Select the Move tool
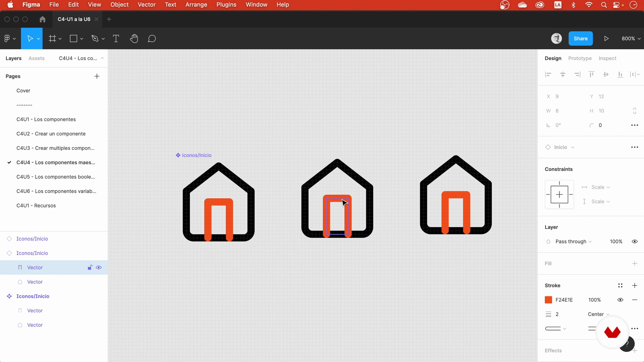Viewport: 644px width, 362px height. point(30,39)
